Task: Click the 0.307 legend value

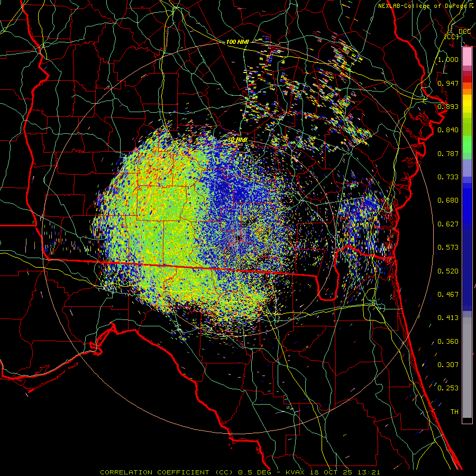Action: (448, 364)
